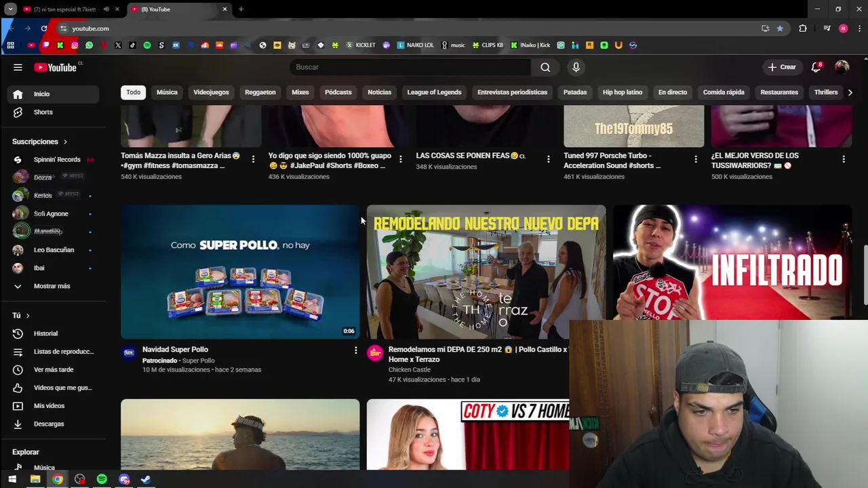Open Historial in the sidebar
Image resolution: width=868 pixels, height=488 pixels.
[52, 333]
